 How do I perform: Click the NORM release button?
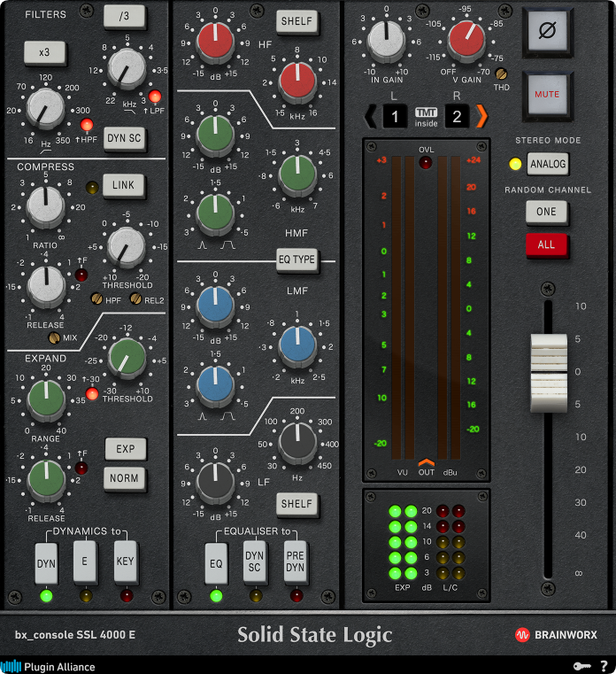pyautogui.click(x=124, y=478)
